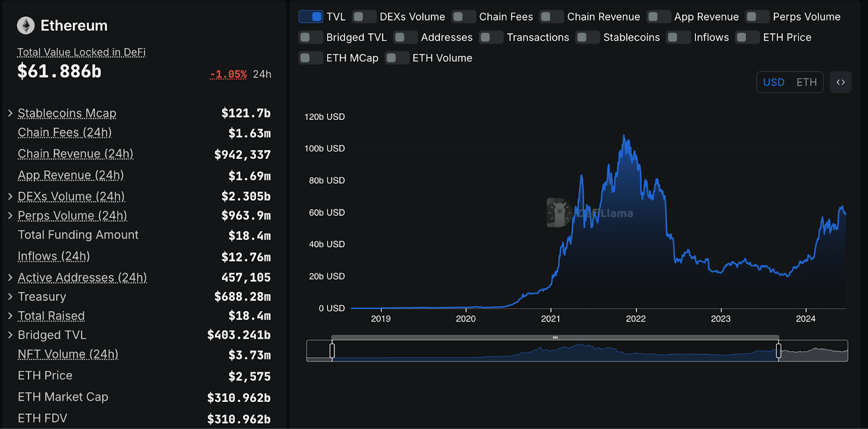Enable the Transactions toggle
868x429 pixels.
pos(491,37)
